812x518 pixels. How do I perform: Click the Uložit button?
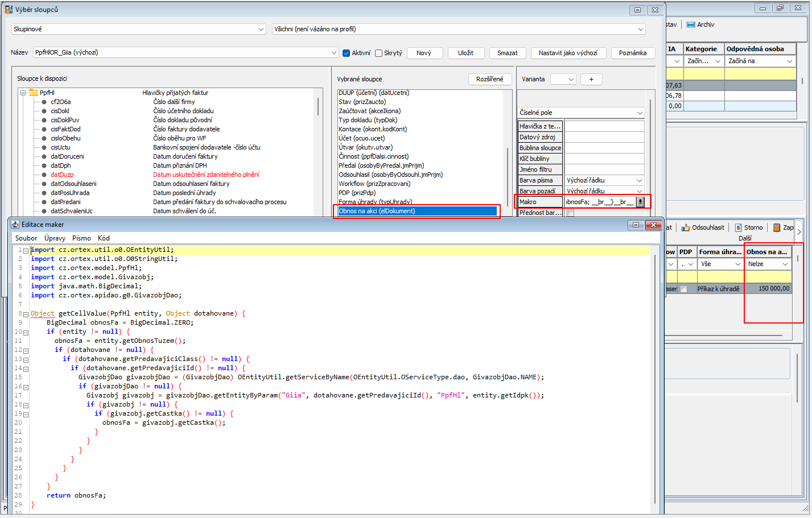click(465, 53)
